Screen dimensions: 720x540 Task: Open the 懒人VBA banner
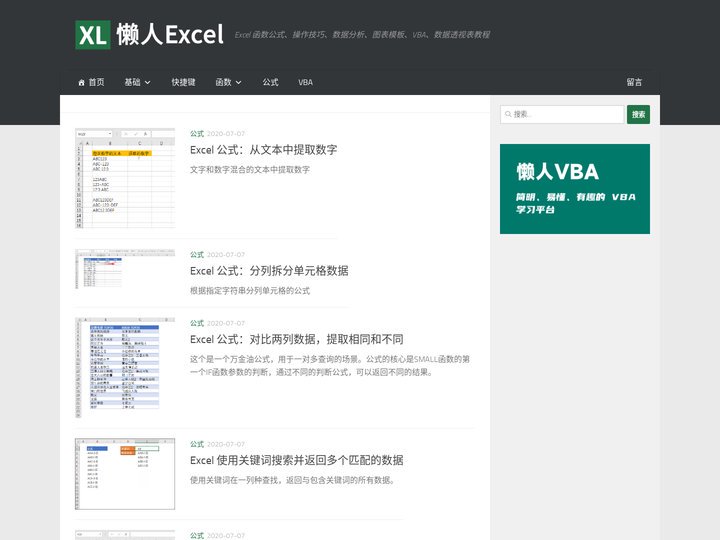tap(575, 189)
